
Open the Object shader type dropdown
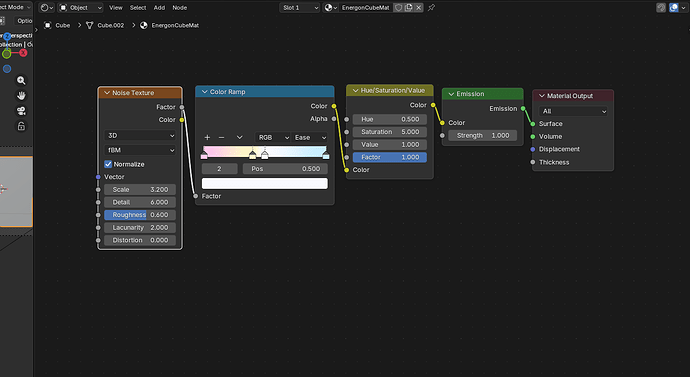click(x=81, y=7)
